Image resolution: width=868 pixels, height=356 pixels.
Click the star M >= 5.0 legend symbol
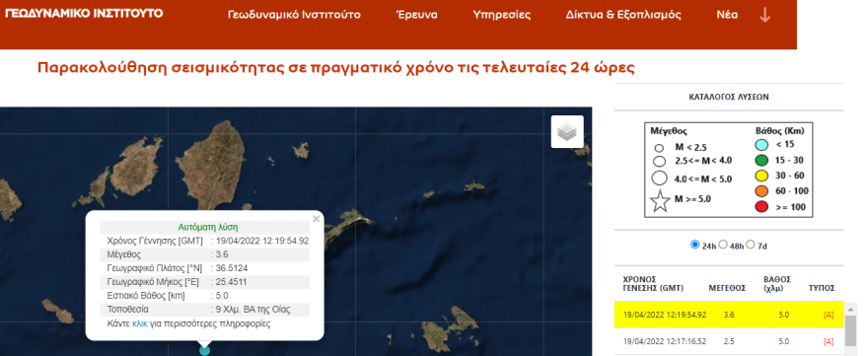(x=660, y=201)
